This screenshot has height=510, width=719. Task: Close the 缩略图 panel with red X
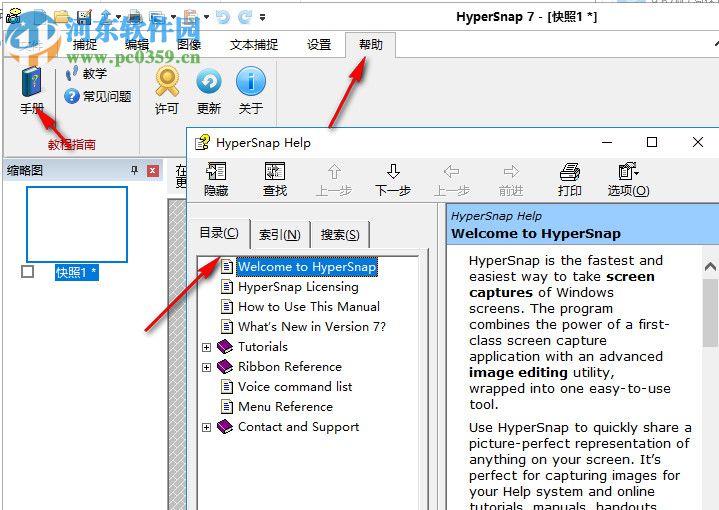[153, 171]
